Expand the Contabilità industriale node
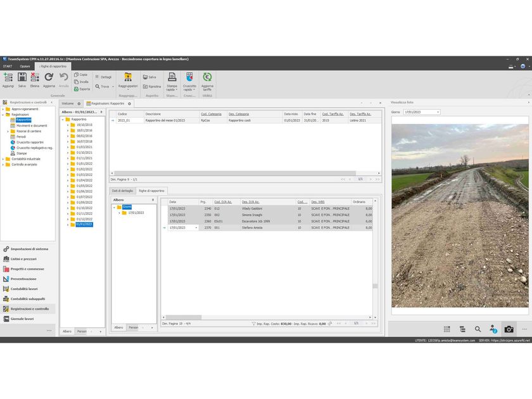Screen dimensions: 532x399 coord(3,159)
